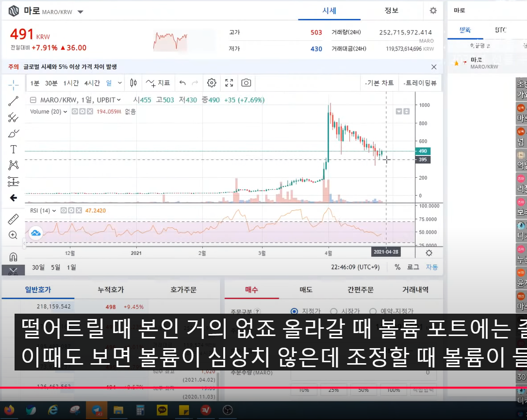This screenshot has width=527, height=420.
Task: Open the 간편주문 tab
Action: [x=360, y=289]
